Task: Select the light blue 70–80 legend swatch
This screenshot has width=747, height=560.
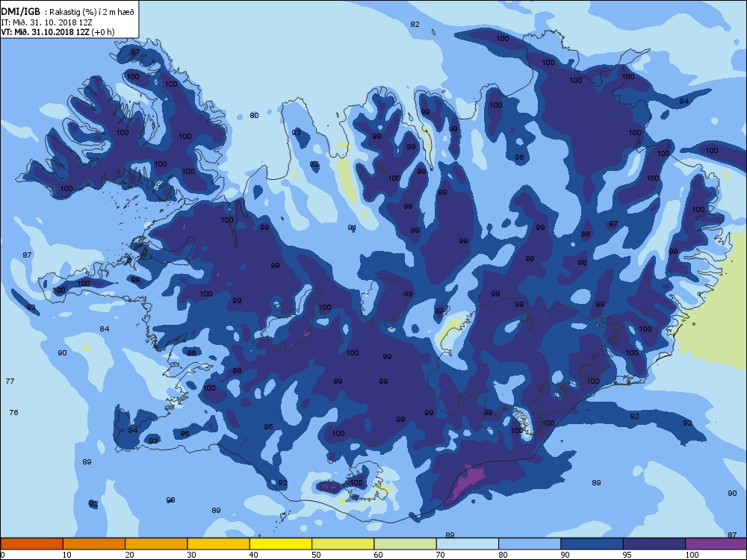Action: pos(468,544)
